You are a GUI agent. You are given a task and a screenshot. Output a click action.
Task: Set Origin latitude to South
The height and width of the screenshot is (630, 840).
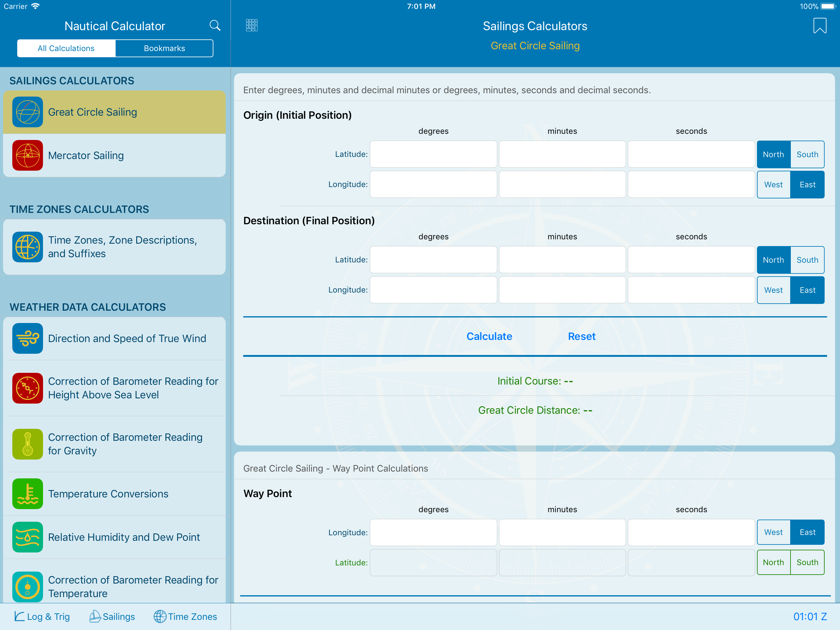coord(807,154)
